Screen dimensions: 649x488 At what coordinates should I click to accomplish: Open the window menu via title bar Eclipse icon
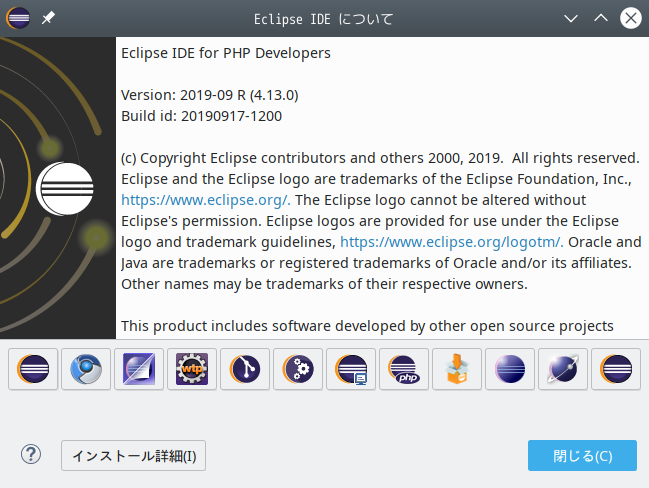pos(18,18)
